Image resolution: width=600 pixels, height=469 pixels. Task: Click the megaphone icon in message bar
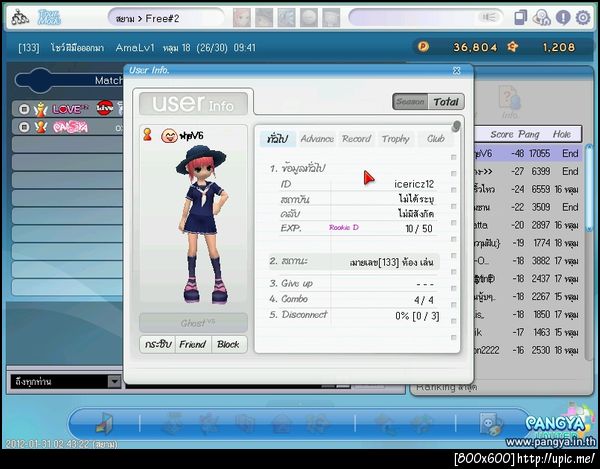click(x=488, y=18)
